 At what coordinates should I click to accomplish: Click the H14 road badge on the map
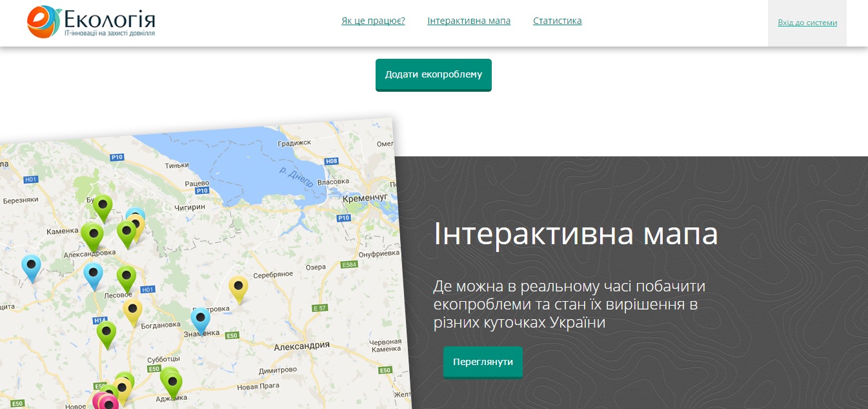(x=100, y=320)
